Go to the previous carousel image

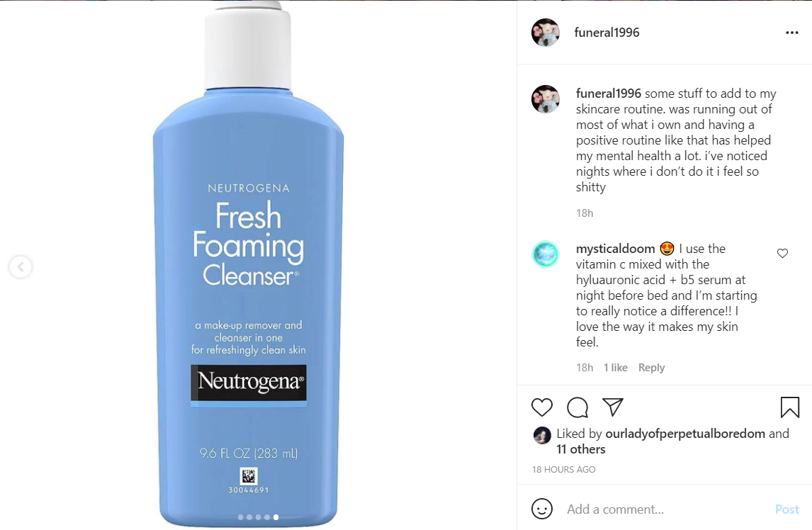21,267
